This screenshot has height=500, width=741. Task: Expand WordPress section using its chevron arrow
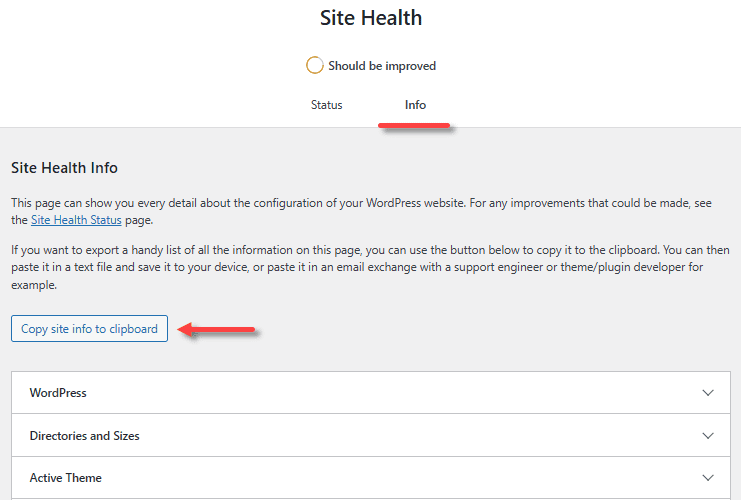click(x=708, y=393)
